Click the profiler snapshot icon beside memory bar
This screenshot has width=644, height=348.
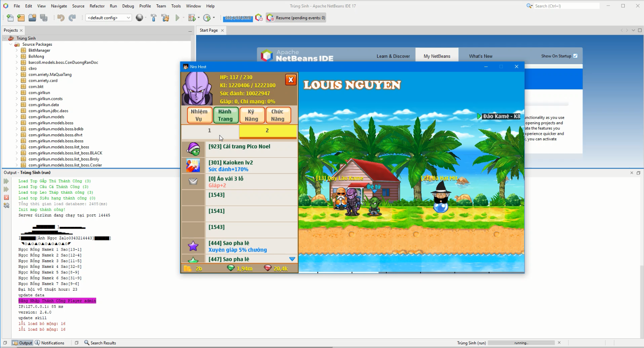(x=259, y=18)
